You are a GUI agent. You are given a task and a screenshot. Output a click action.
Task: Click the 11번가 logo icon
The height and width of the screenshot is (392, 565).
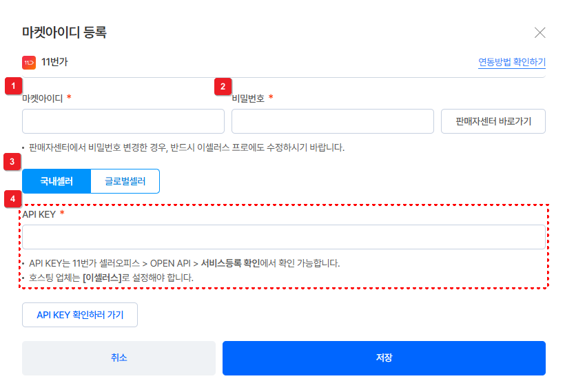pyautogui.click(x=29, y=63)
